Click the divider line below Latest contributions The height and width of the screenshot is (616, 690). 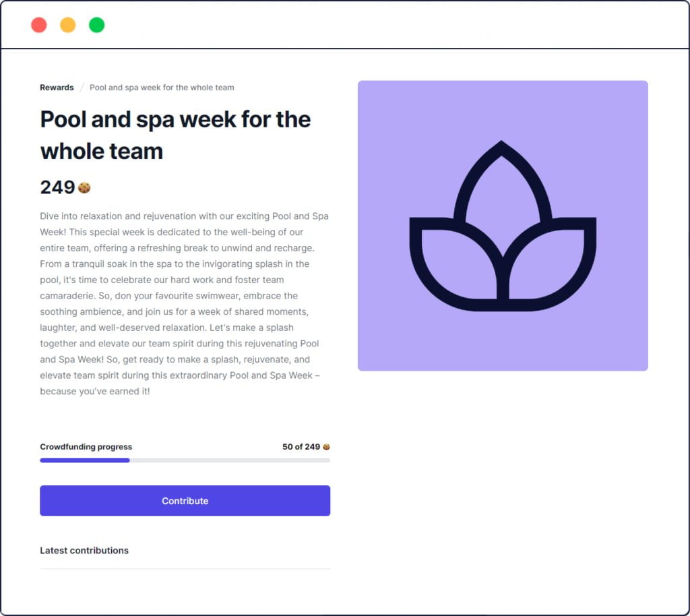pos(185,569)
